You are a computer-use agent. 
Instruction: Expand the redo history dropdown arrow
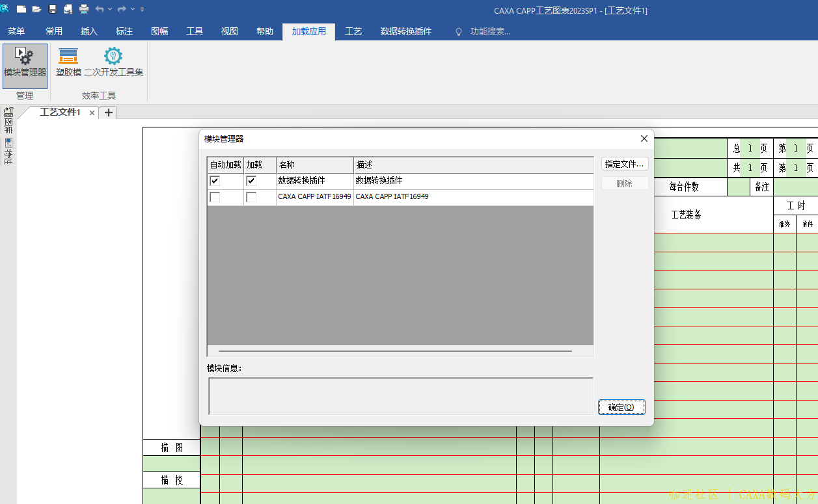tap(133, 9)
